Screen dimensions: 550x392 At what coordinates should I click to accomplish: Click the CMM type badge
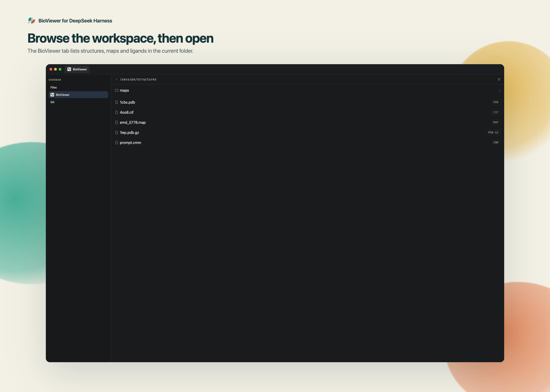496,143
